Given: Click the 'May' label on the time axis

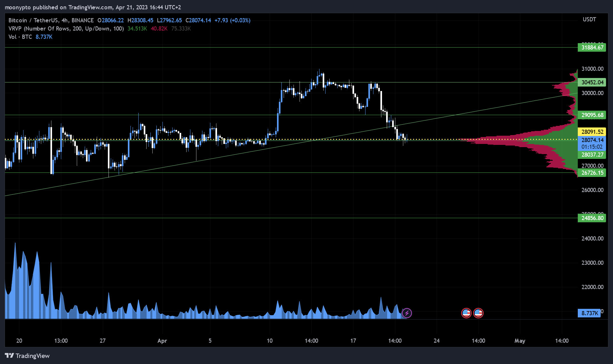Looking at the screenshot, I should pyautogui.click(x=520, y=341).
